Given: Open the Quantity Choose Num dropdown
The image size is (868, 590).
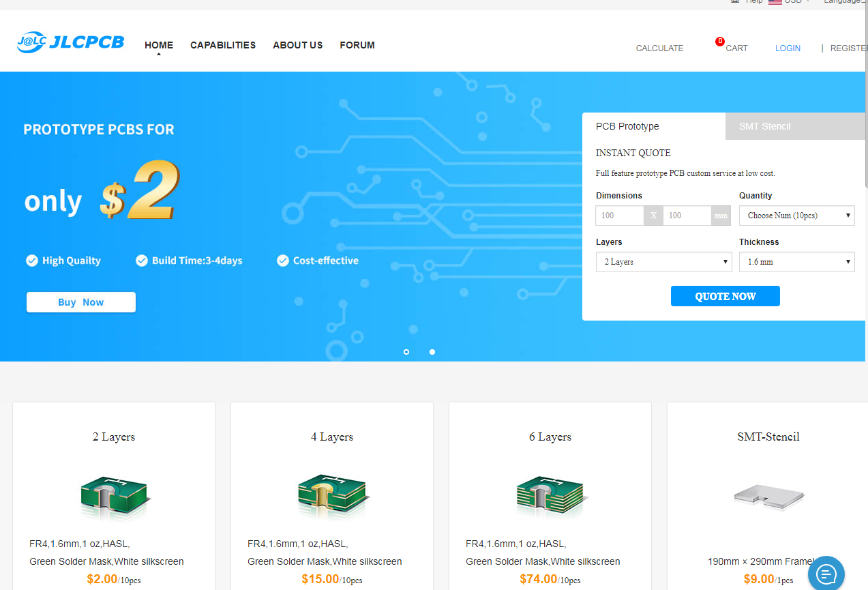Looking at the screenshot, I should (x=796, y=216).
